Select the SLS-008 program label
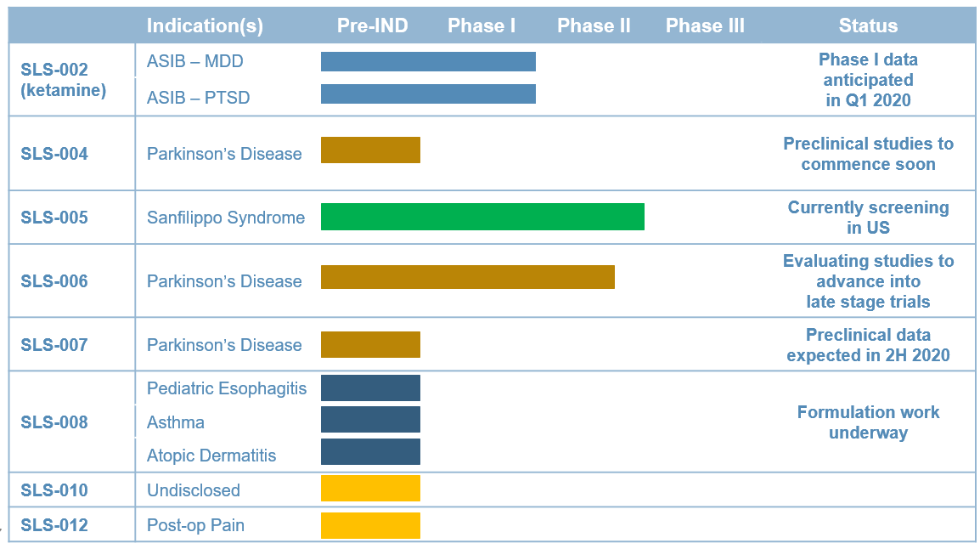 [54, 422]
